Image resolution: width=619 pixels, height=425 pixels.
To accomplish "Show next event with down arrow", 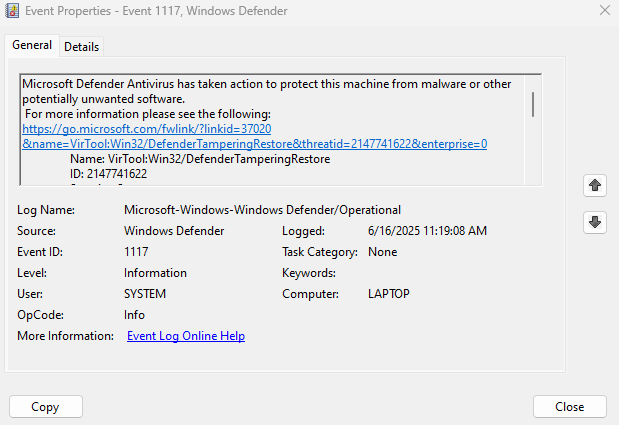I will [x=595, y=222].
